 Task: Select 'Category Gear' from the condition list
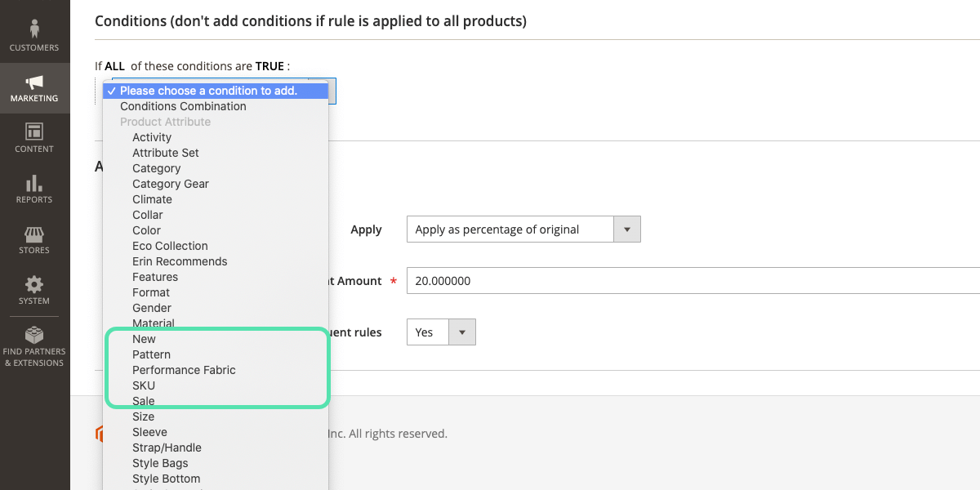click(171, 184)
